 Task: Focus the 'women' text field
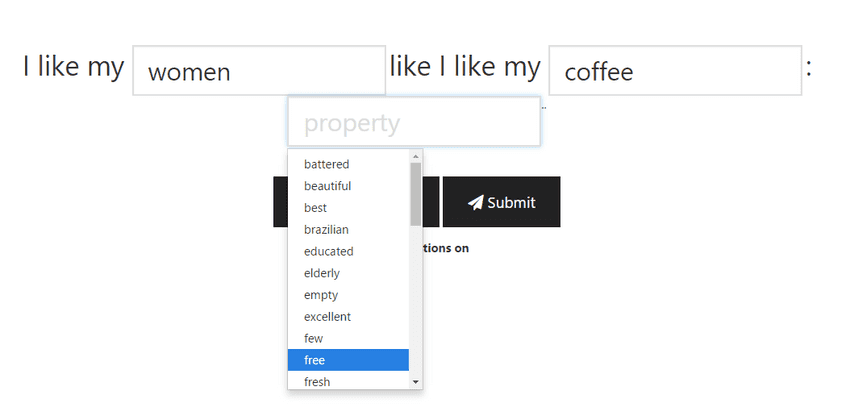[x=258, y=71]
